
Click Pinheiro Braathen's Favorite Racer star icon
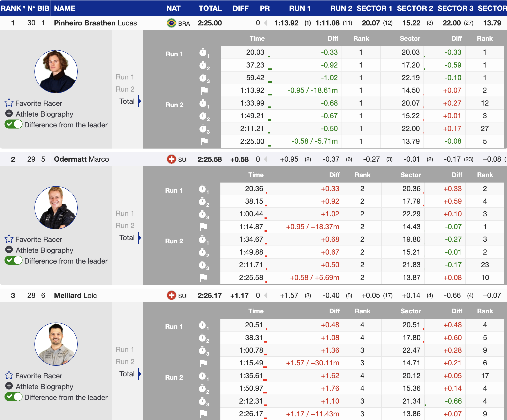(9, 103)
